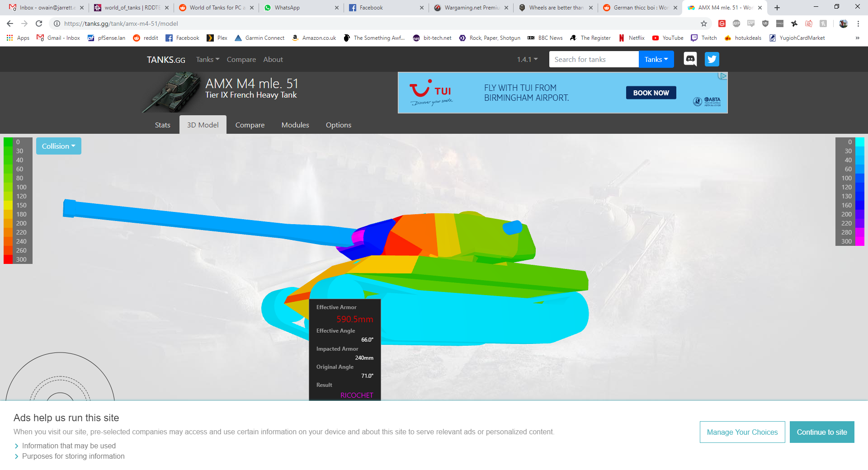Click the RICOCHET result text
The image size is (868, 470).
tap(357, 395)
